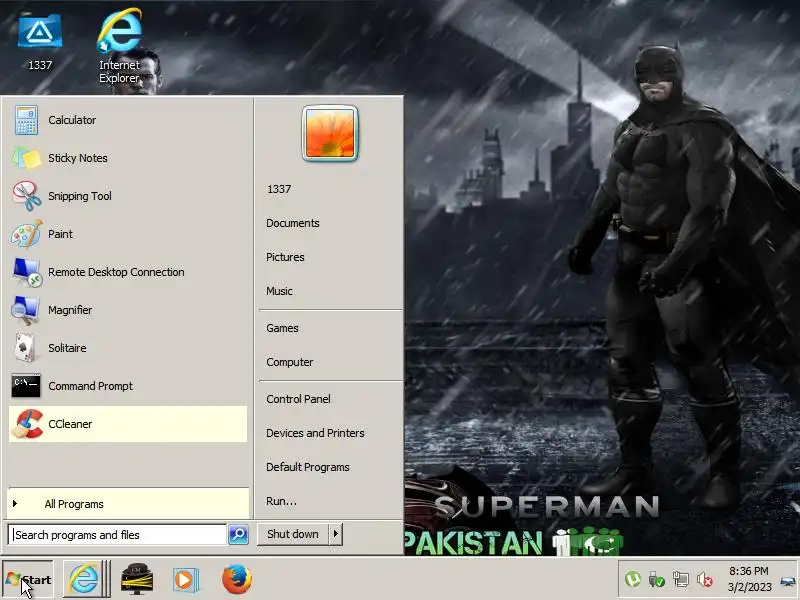Open Documents from the Start menu
This screenshot has height=600, width=800.
pos(293,223)
